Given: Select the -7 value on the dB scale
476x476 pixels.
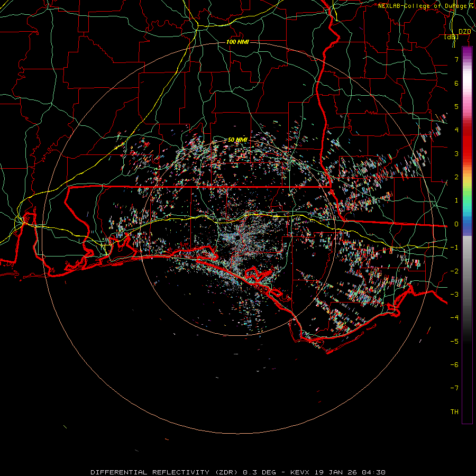Looking at the screenshot, I should pyautogui.click(x=454, y=388).
